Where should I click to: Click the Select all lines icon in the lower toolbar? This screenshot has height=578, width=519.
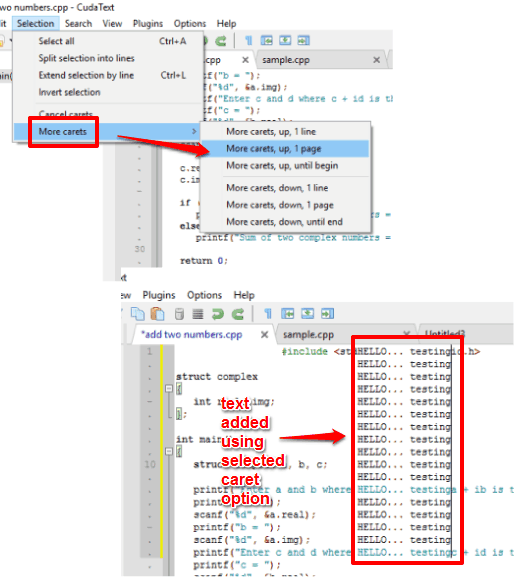[x=198, y=314]
